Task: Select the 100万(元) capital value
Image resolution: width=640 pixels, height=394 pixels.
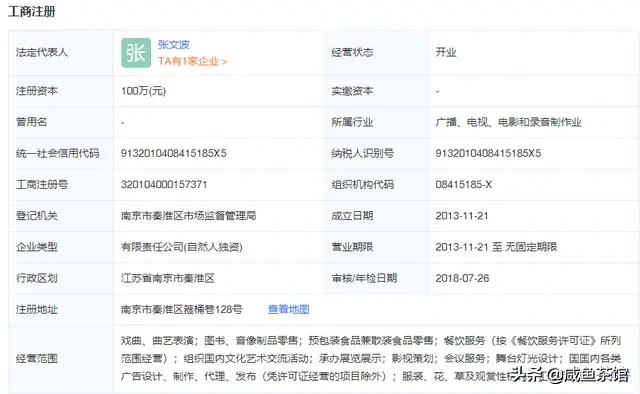Action: [x=143, y=91]
